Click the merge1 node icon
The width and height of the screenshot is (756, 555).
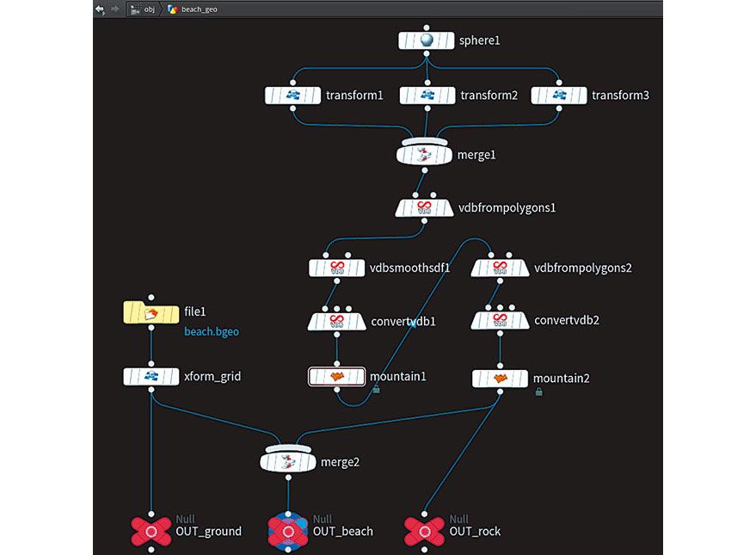click(424, 154)
